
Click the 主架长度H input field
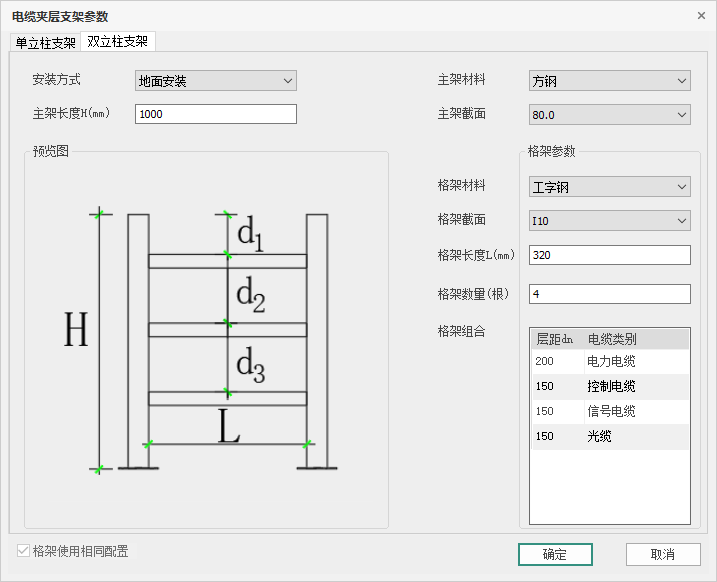point(216,114)
